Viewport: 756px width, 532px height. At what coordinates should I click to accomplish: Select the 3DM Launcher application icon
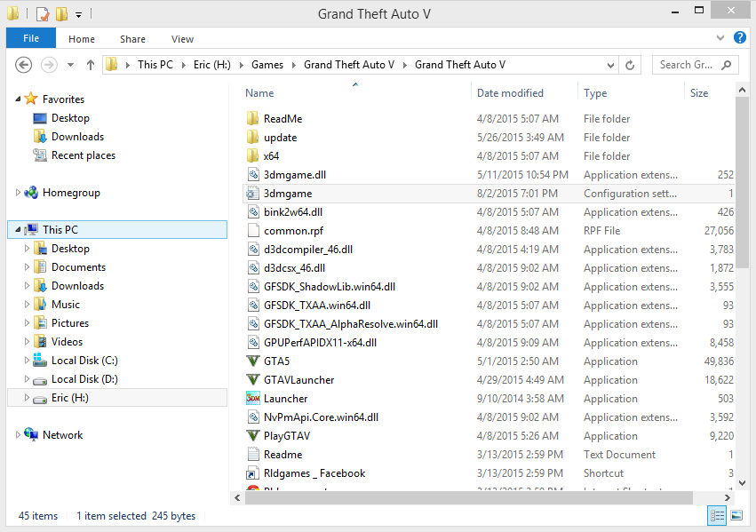[x=252, y=399]
